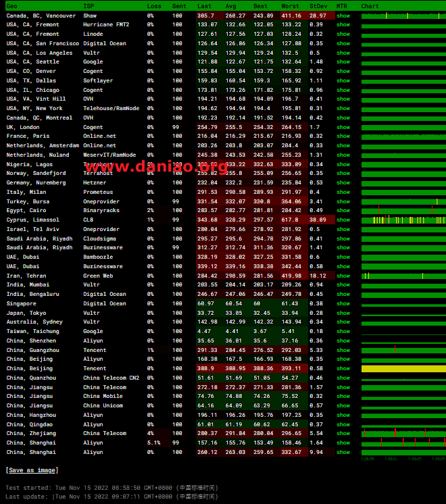Select worst value 411.16 for Vancouver
The width and height of the screenshot is (446, 504).
[x=291, y=16]
